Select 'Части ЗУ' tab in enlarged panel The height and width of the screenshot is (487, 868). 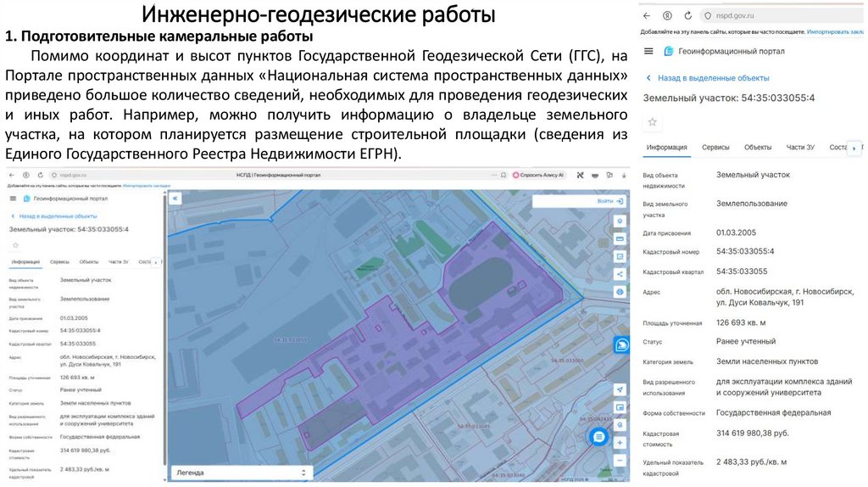click(800, 148)
